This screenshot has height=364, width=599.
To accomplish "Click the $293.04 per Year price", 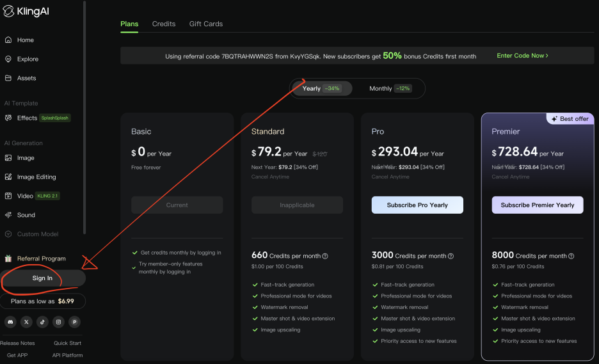I will click(x=408, y=152).
